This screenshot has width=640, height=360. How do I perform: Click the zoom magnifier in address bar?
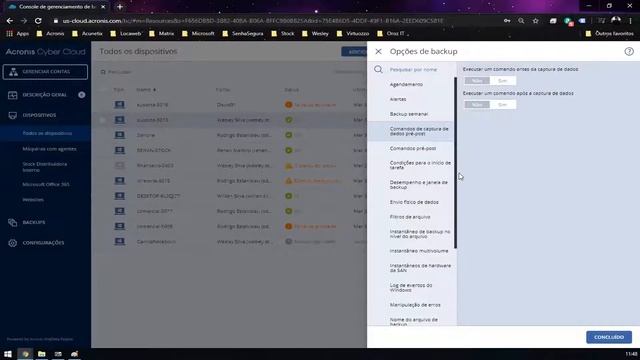pos(521,20)
